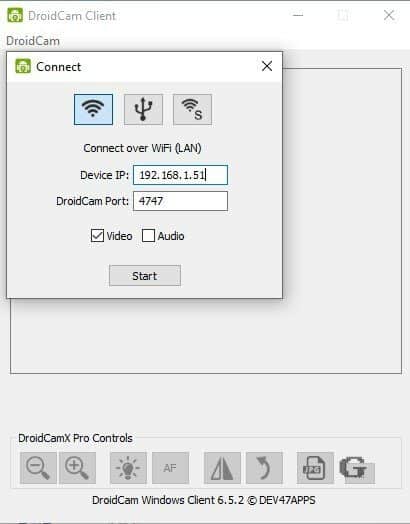
Task: Select the WiFi connection mode icon
Action: click(x=93, y=109)
